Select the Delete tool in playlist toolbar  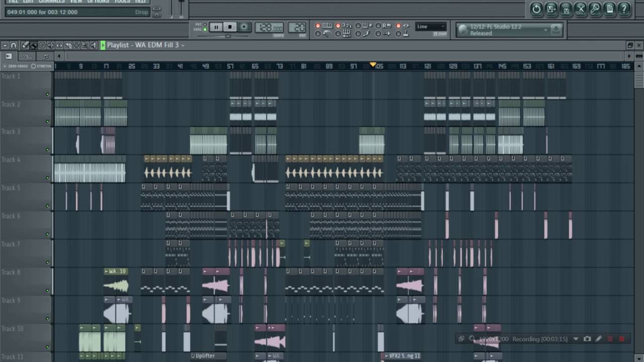42,45
